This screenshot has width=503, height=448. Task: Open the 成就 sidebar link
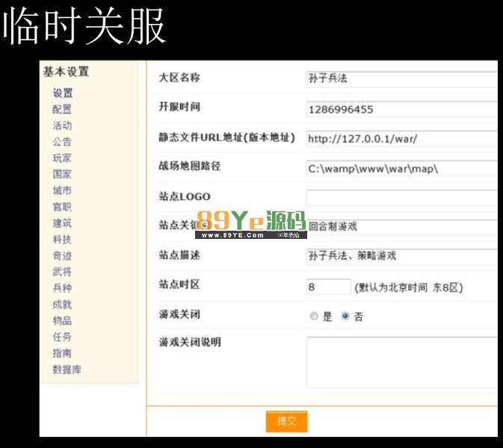point(62,304)
